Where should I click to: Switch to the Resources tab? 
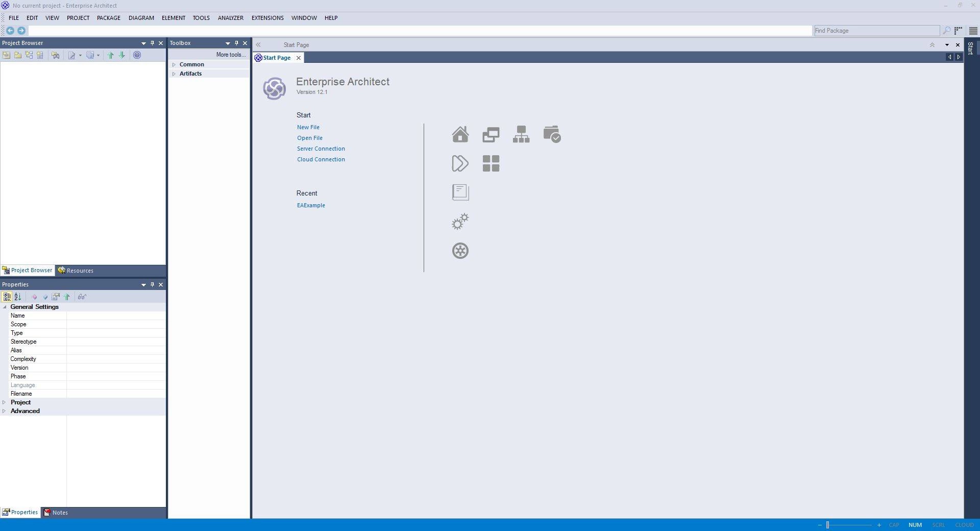point(76,271)
